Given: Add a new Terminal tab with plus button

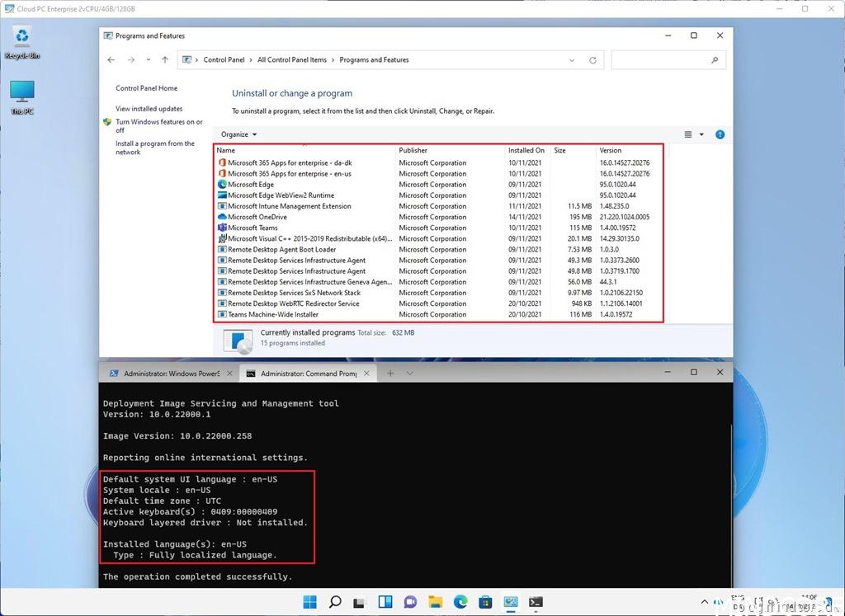Looking at the screenshot, I should pyautogui.click(x=390, y=374).
